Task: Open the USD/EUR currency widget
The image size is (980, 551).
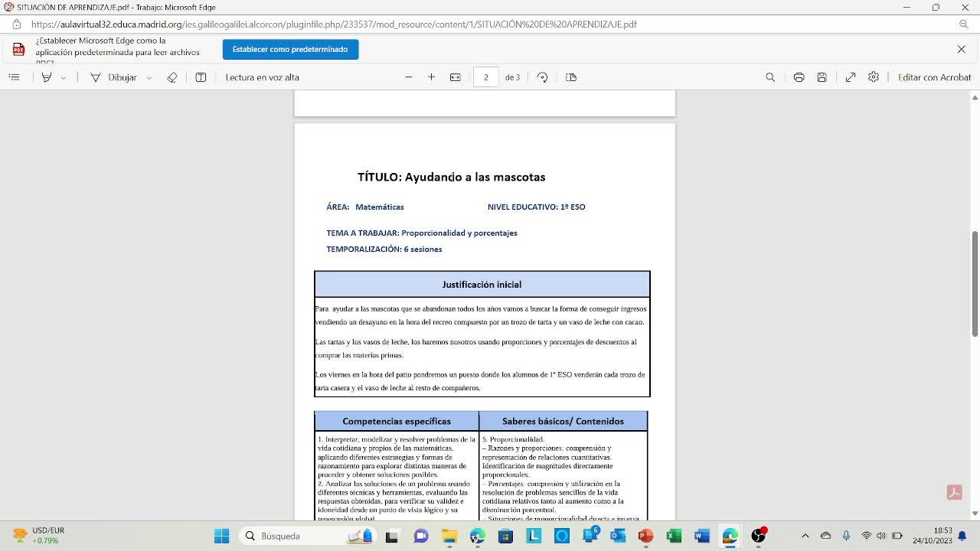Action: point(39,536)
